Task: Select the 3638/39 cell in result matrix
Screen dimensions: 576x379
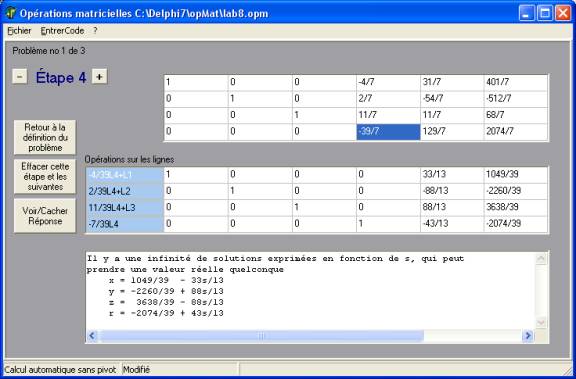Action: tap(516, 208)
